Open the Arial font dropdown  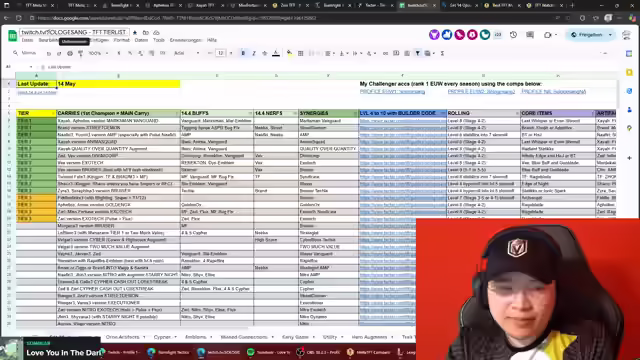point(187,53)
